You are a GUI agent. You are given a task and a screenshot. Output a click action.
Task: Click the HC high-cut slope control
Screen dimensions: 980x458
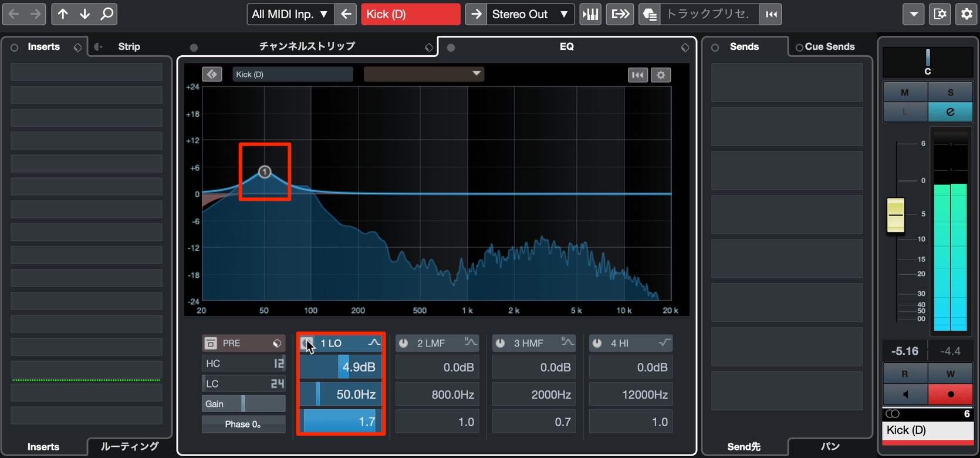tap(244, 363)
